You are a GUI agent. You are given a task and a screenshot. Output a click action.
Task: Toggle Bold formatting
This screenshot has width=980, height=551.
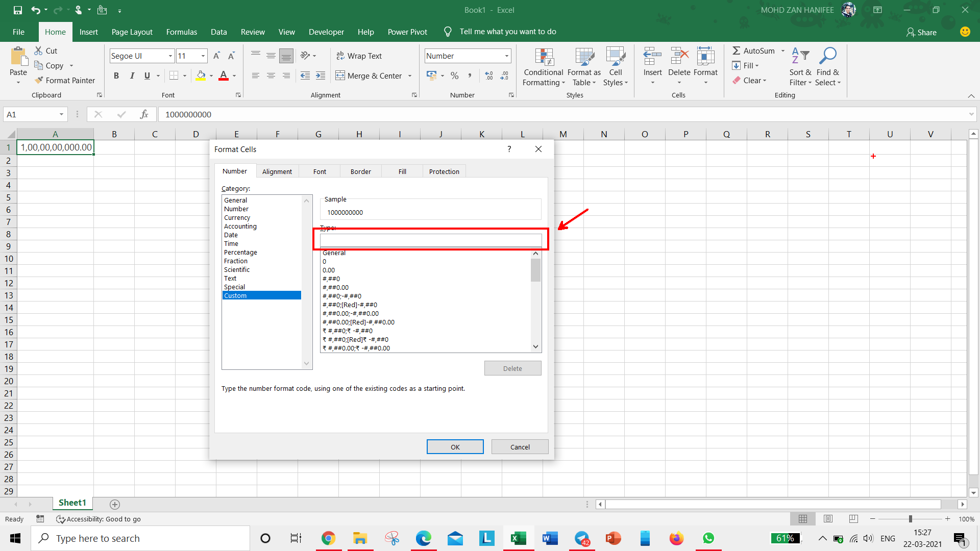tap(116, 76)
